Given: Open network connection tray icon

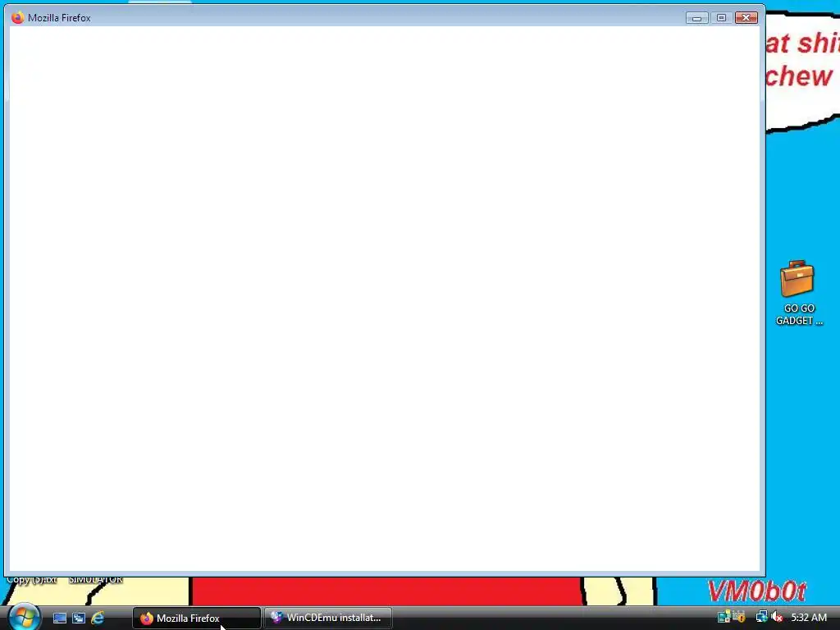Looking at the screenshot, I should click(761, 617).
